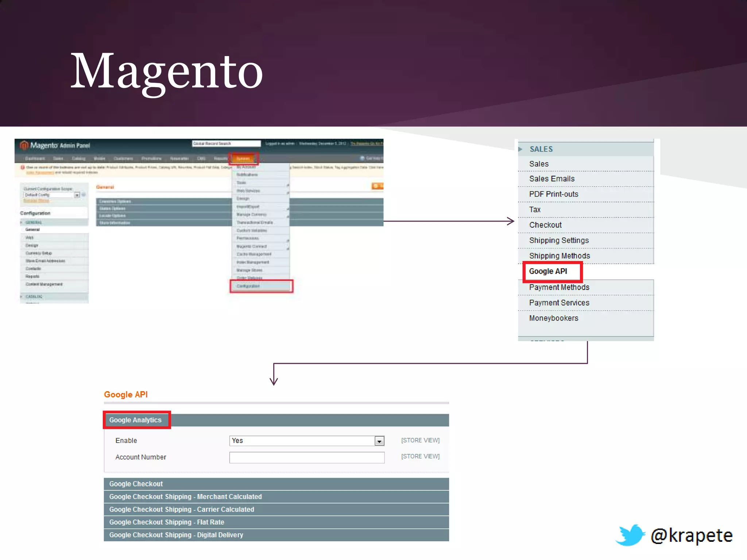Expand Google Checkout Shipping - Flat Rate

[276, 522]
